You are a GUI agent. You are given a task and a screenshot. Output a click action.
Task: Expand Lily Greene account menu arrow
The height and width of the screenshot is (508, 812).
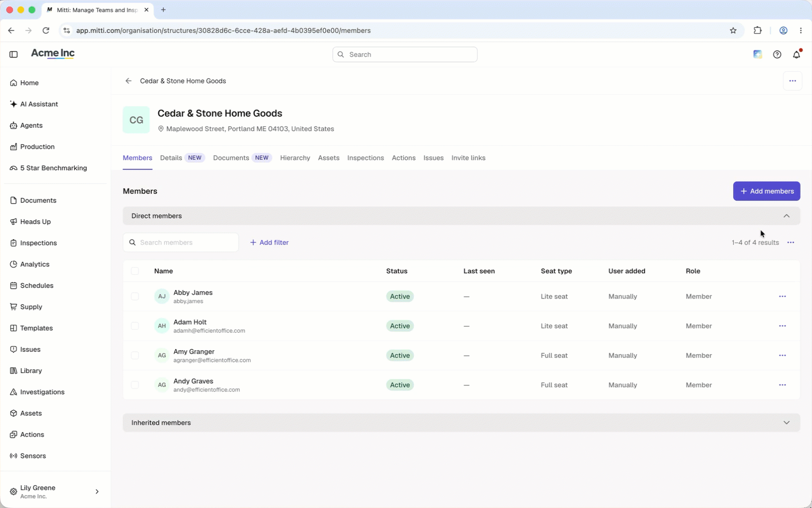(x=97, y=492)
